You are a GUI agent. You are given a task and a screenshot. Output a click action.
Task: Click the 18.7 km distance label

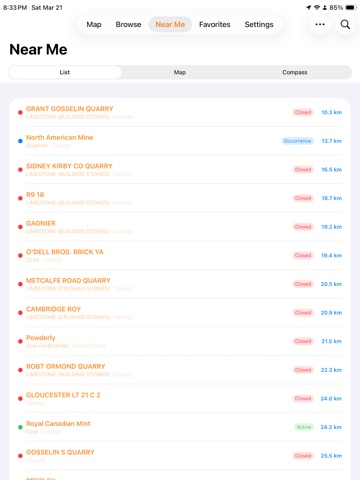331,198
